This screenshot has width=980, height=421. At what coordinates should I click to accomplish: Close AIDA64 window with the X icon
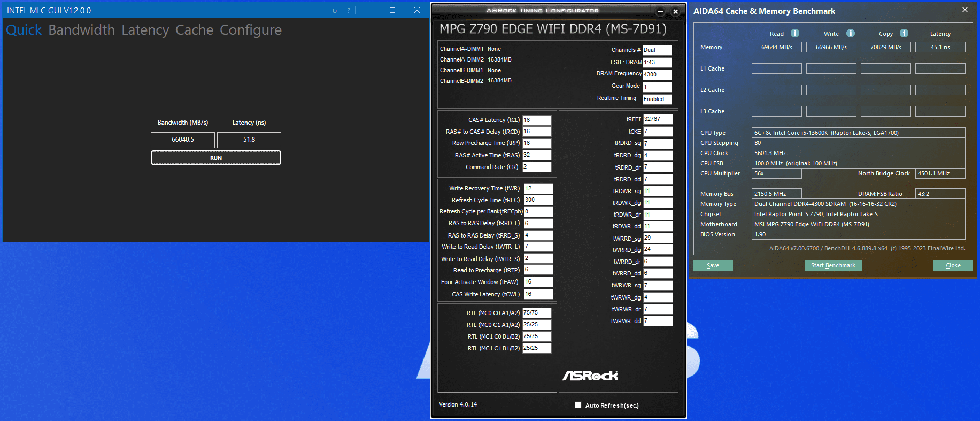(x=964, y=10)
